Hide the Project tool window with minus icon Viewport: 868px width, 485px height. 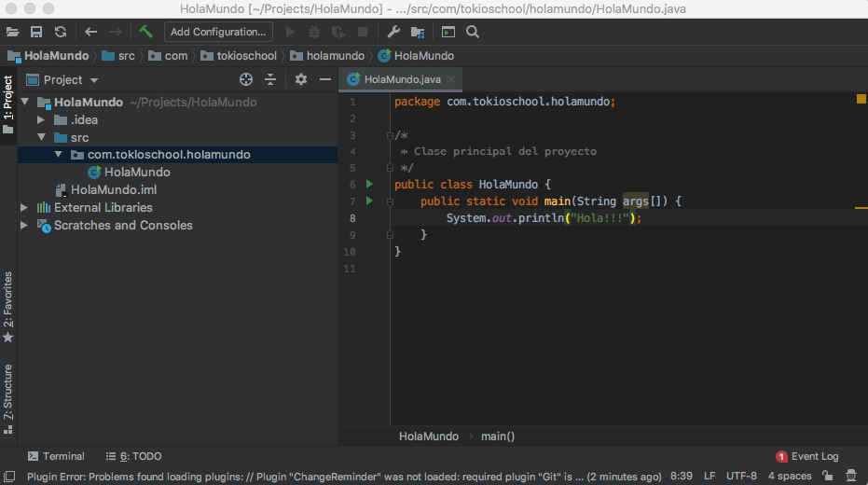point(325,80)
